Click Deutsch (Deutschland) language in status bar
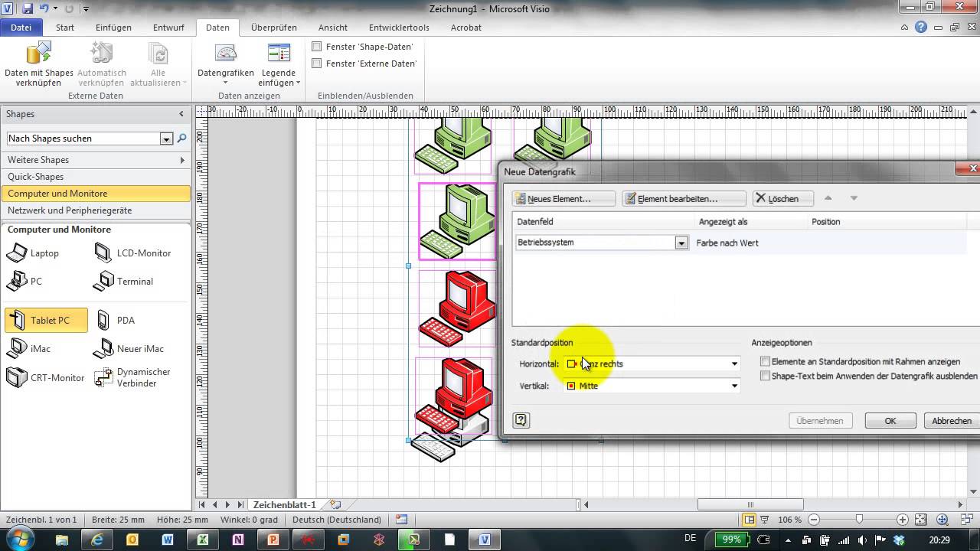 [x=337, y=520]
